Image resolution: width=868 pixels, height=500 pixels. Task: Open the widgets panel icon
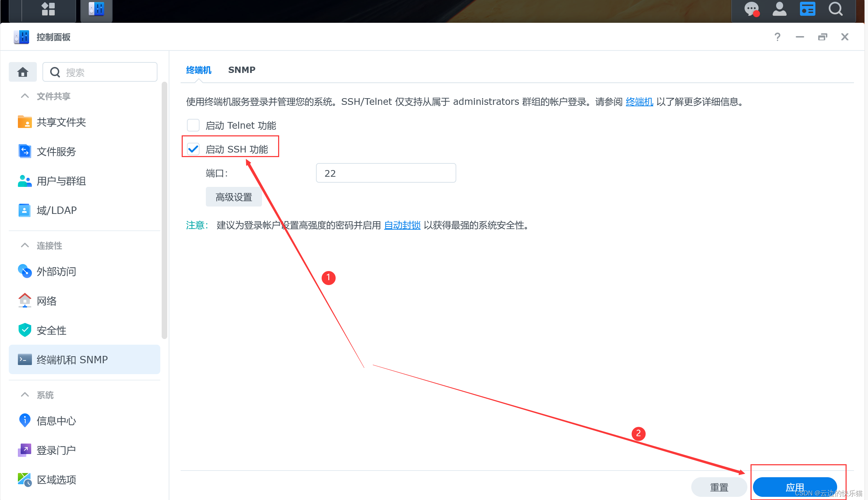coord(807,9)
